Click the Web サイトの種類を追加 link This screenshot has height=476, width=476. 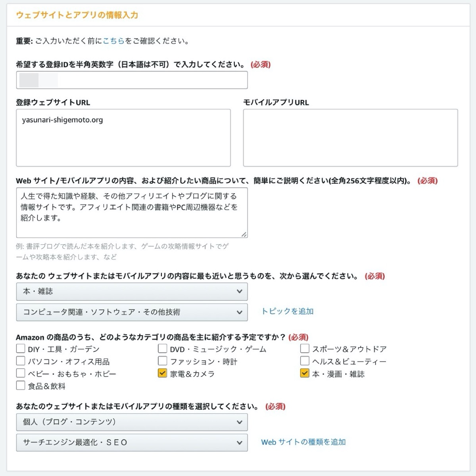coord(303,442)
